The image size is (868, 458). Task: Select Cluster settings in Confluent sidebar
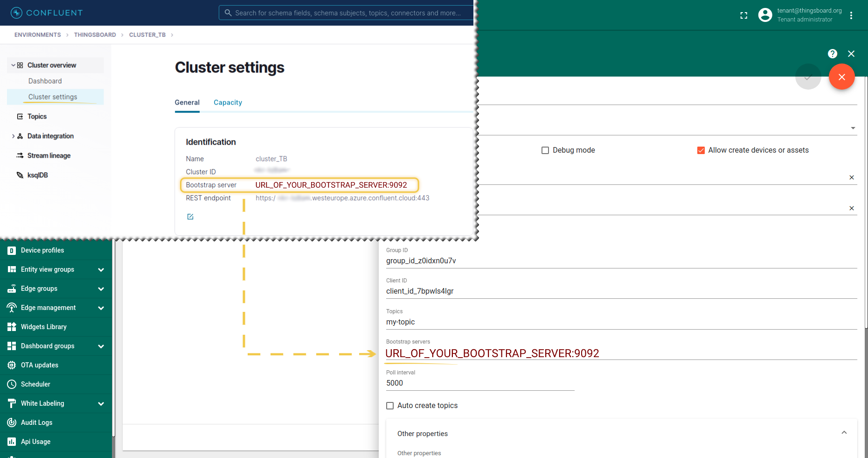[53, 97]
